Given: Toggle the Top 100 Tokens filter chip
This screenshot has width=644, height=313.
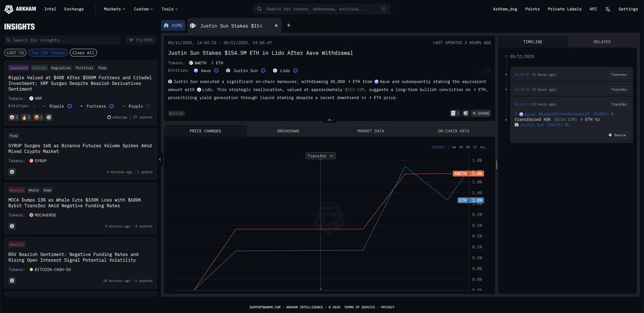Looking at the screenshot, I should coord(48,53).
